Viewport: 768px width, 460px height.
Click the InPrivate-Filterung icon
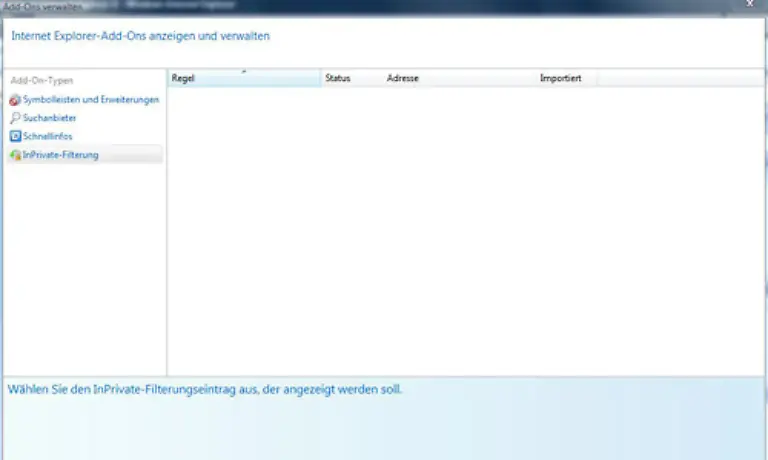tap(15, 155)
